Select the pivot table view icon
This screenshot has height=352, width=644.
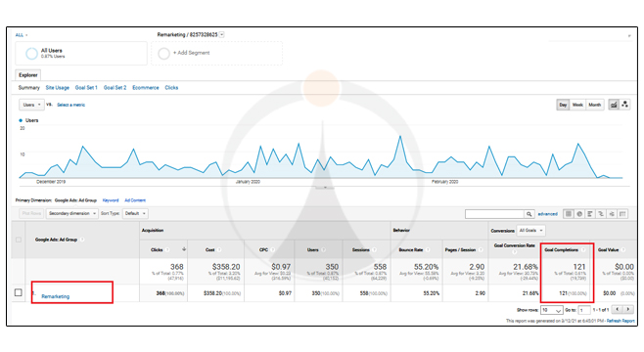pos(622,214)
